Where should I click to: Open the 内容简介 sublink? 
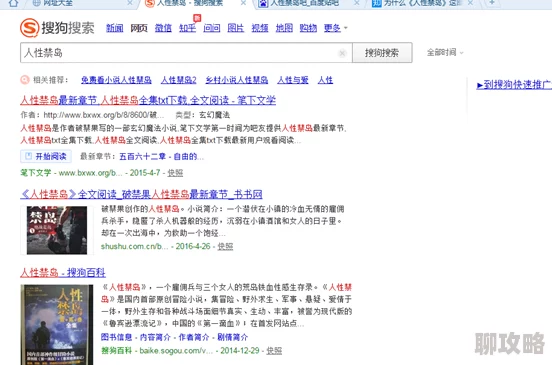pyautogui.click(x=155, y=337)
